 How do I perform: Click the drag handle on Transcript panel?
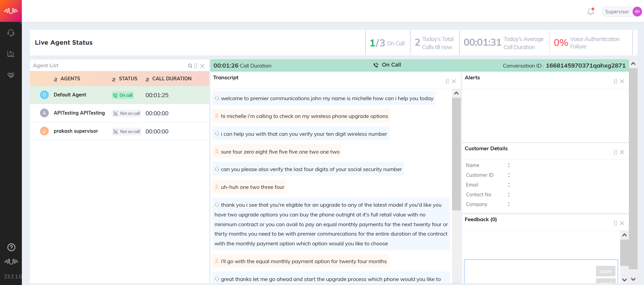point(447,81)
